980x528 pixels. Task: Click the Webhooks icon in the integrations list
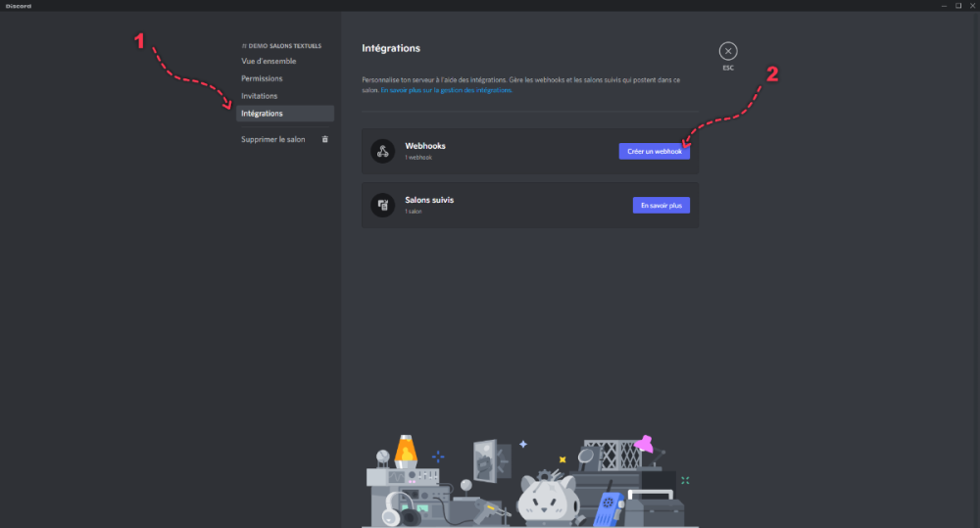382,151
